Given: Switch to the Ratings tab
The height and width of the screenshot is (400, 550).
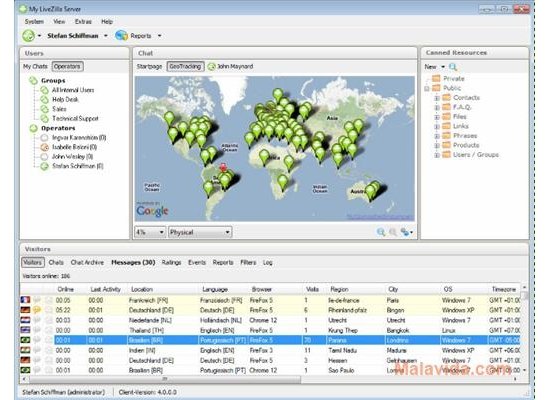Looking at the screenshot, I should tap(172, 262).
